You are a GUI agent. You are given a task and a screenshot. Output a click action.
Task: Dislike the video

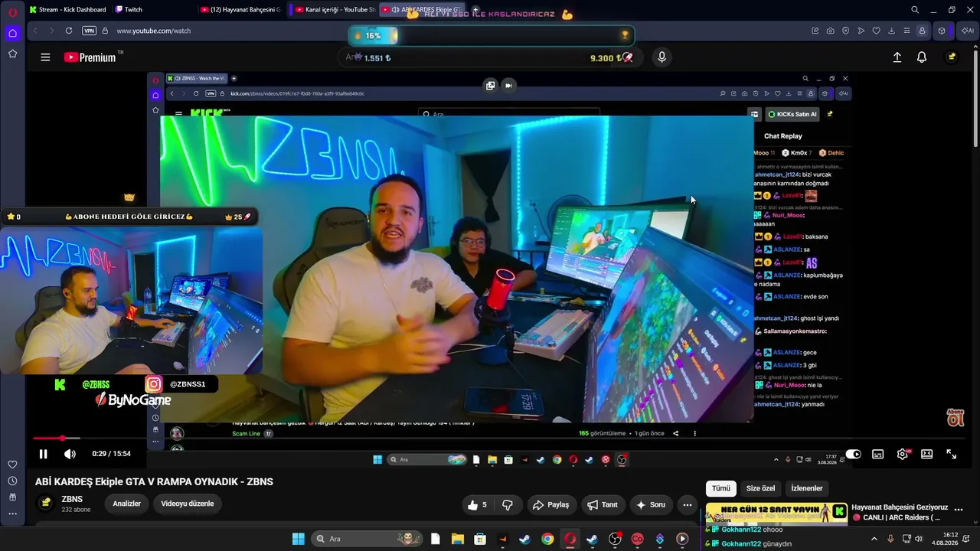508,505
